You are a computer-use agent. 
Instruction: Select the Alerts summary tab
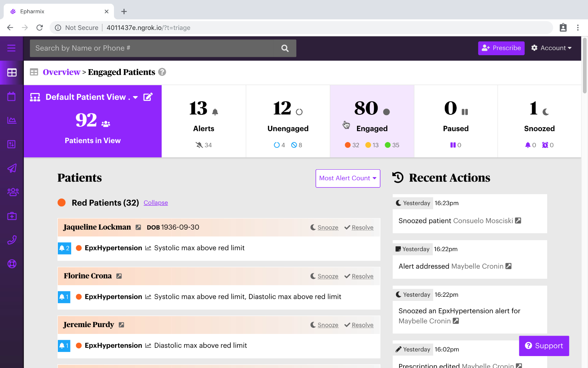click(x=204, y=121)
